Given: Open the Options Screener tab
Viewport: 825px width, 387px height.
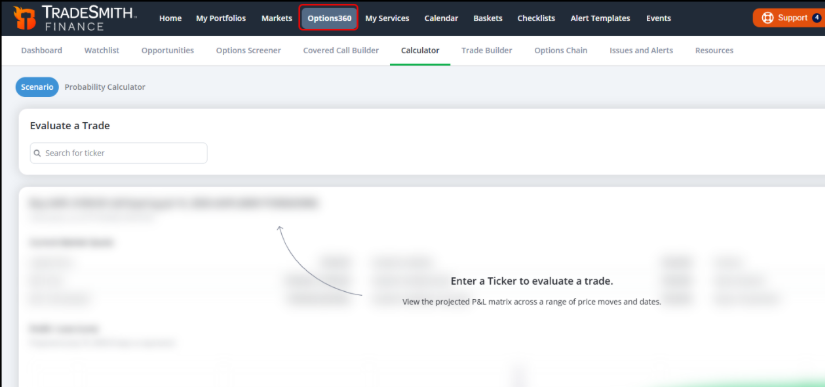Looking at the screenshot, I should click(x=248, y=50).
